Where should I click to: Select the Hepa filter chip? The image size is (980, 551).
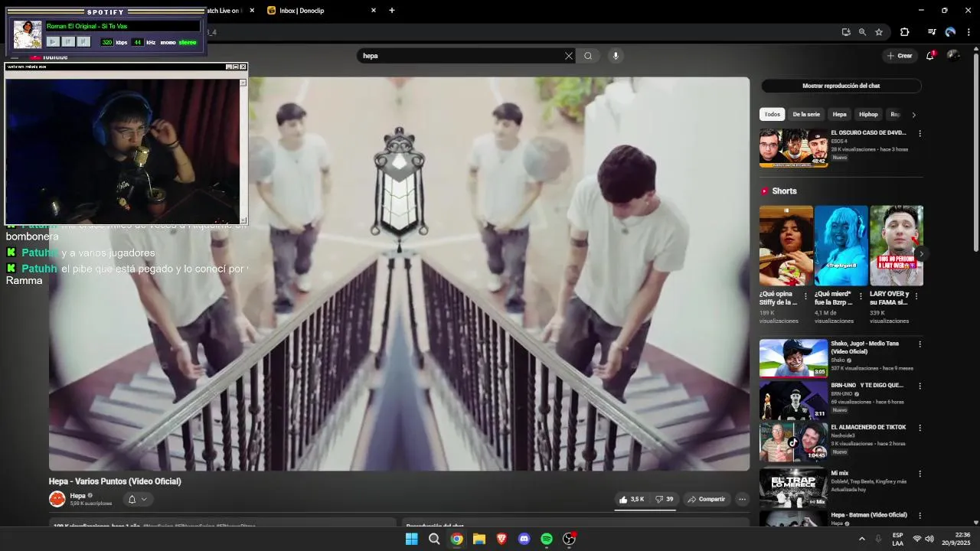840,114
